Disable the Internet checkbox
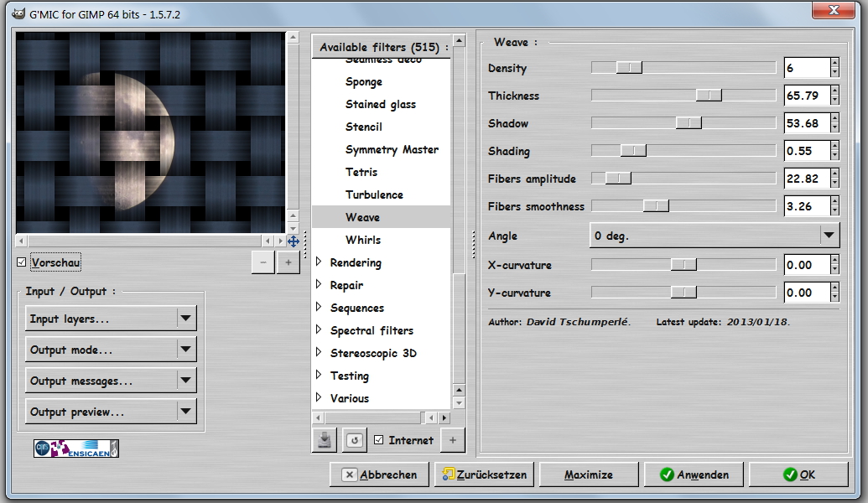The image size is (868, 503). pos(379,440)
